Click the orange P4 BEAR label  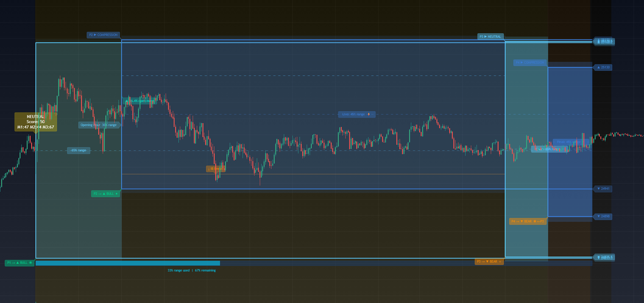pos(528,221)
